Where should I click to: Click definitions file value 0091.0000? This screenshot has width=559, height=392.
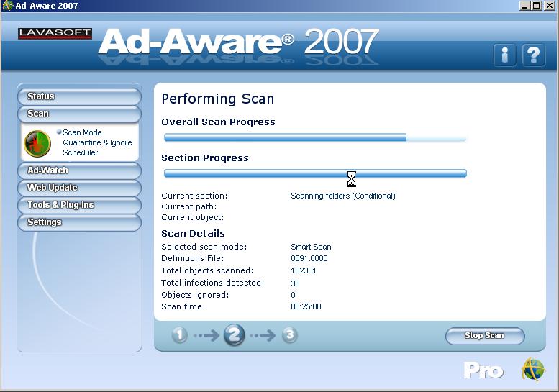point(309,258)
